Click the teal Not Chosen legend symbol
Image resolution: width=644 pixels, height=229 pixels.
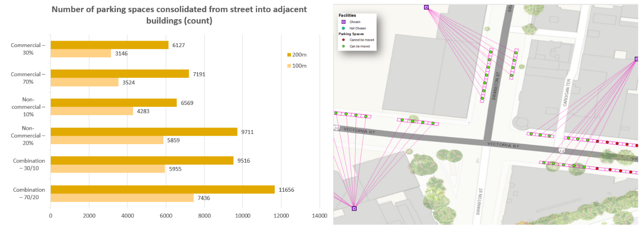(x=343, y=28)
